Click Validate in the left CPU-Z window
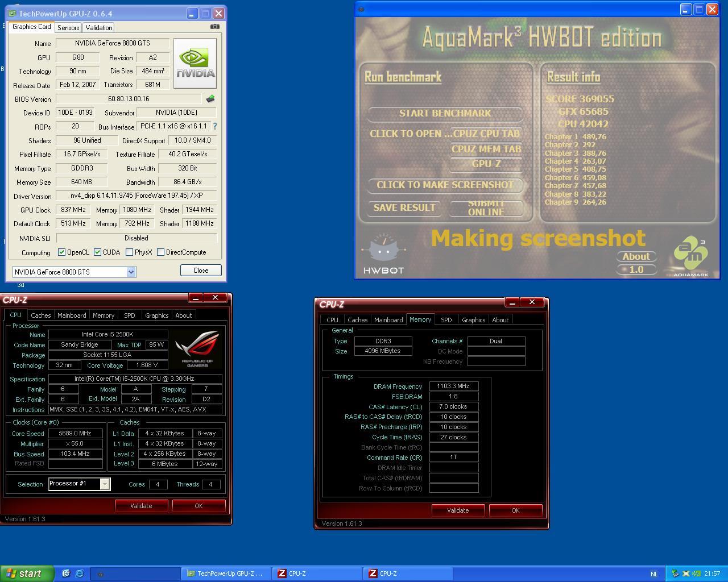The width and height of the screenshot is (728, 582). tap(141, 506)
